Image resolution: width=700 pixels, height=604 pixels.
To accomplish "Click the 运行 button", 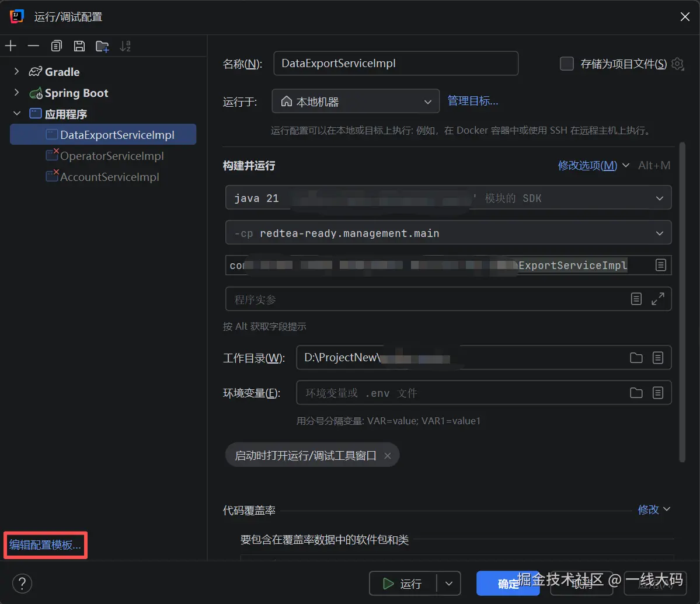I will 403,584.
